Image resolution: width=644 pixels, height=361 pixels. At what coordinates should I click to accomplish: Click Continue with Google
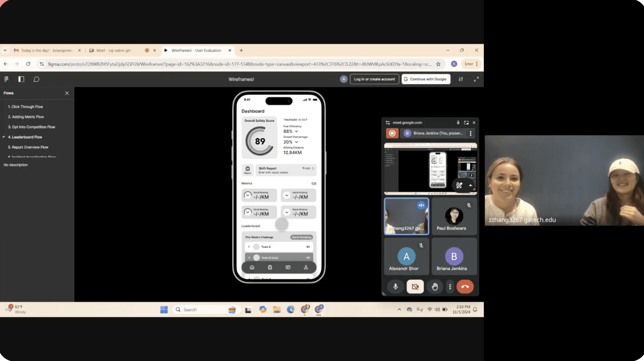click(x=426, y=79)
